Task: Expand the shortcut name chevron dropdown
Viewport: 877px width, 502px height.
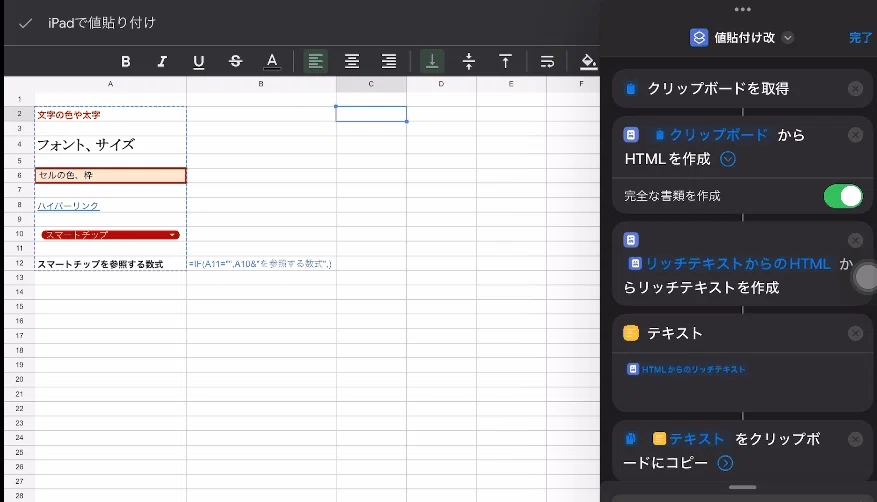Action: click(x=788, y=37)
